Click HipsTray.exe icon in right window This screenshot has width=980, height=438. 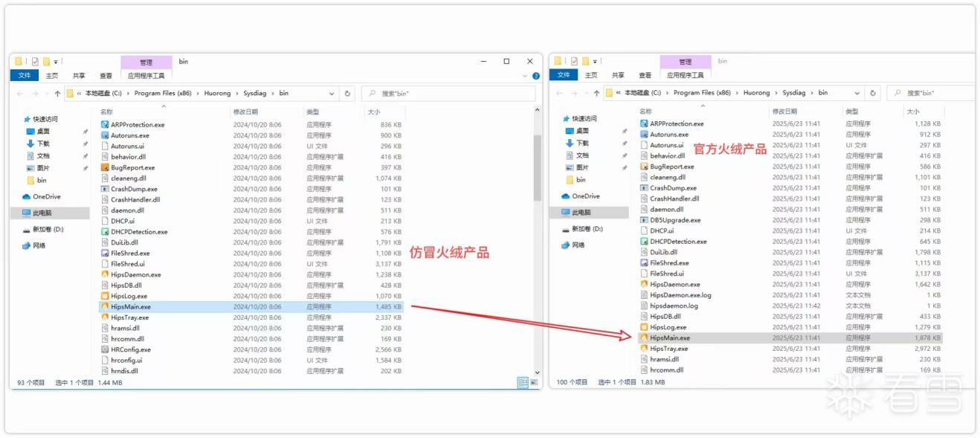(x=644, y=349)
